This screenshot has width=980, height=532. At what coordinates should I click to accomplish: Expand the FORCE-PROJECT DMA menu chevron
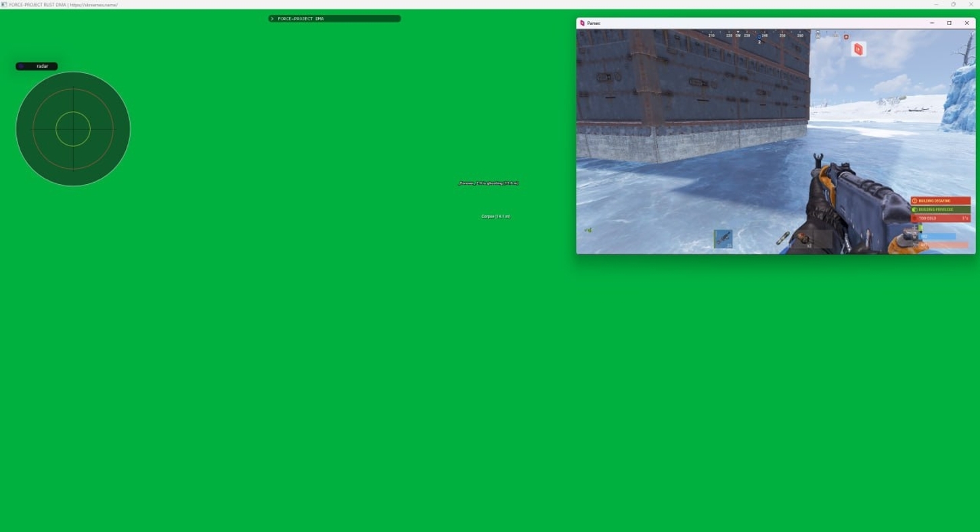(x=273, y=18)
